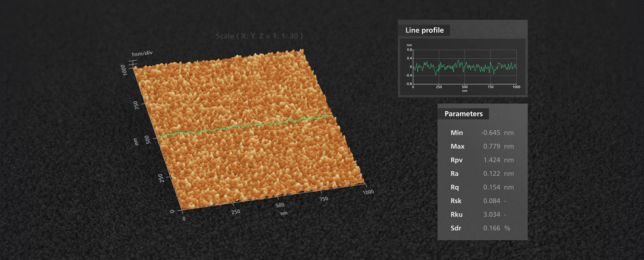Click the Max parameter label

(457, 146)
